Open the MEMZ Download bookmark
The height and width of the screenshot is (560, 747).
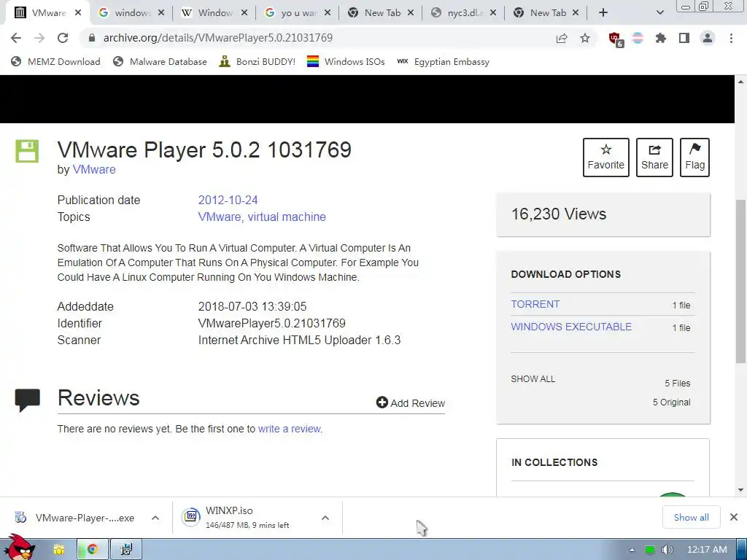[55, 61]
